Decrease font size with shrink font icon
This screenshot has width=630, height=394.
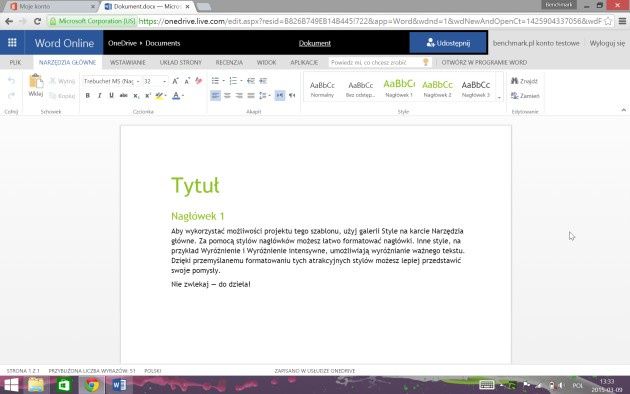click(x=187, y=81)
